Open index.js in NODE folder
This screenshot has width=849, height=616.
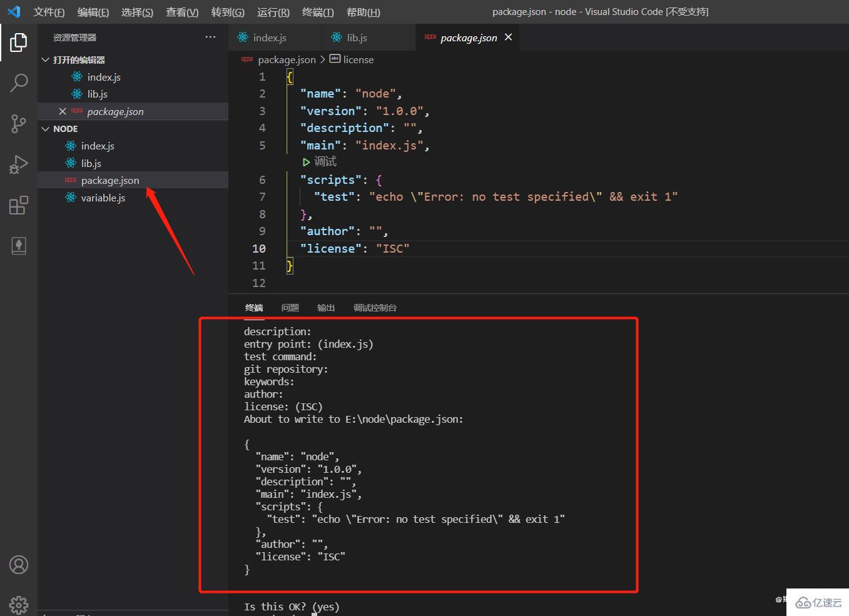pyautogui.click(x=133, y=146)
